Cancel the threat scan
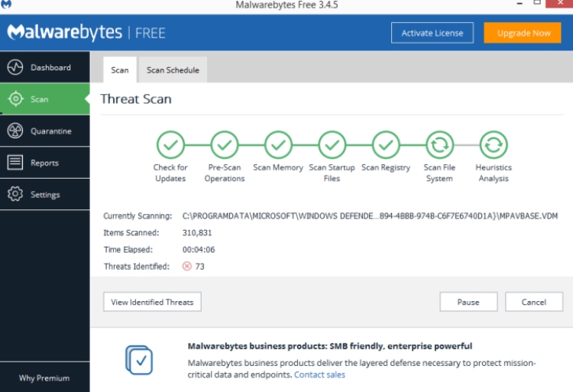The width and height of the screenshot is (573, 392). tap(534, 302)
